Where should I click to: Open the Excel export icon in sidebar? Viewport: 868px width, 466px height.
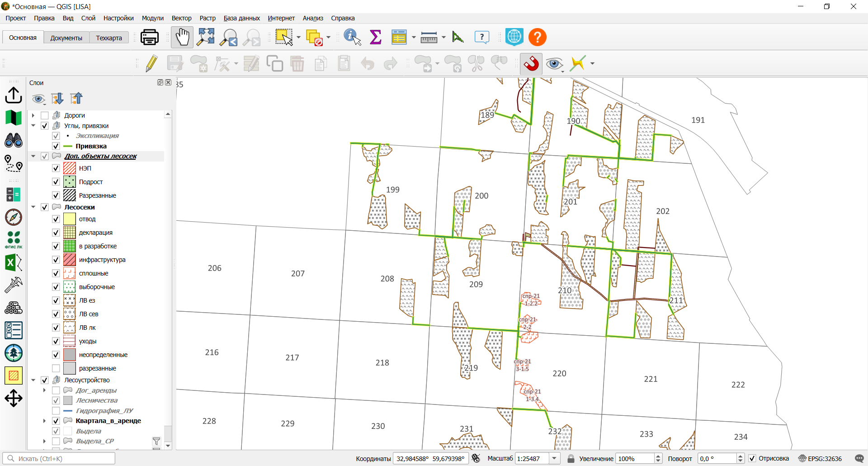14,262
